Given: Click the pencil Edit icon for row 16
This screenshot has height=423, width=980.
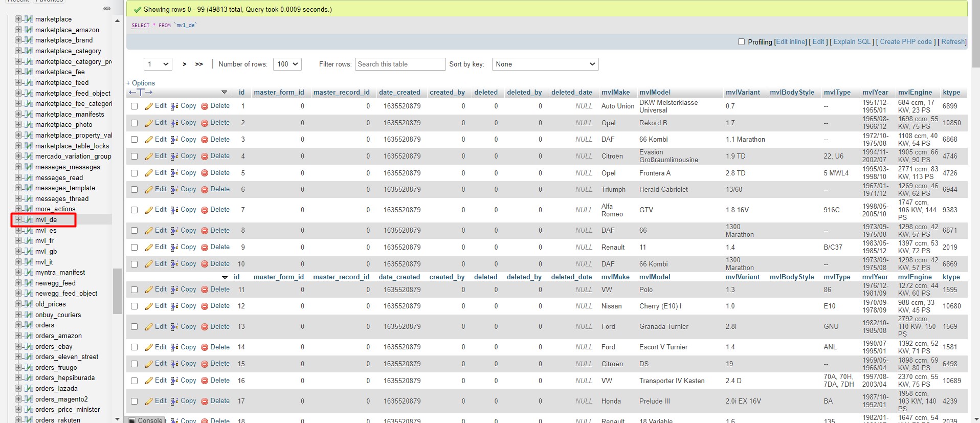Looking at the screenshot, I should point(149,381).
